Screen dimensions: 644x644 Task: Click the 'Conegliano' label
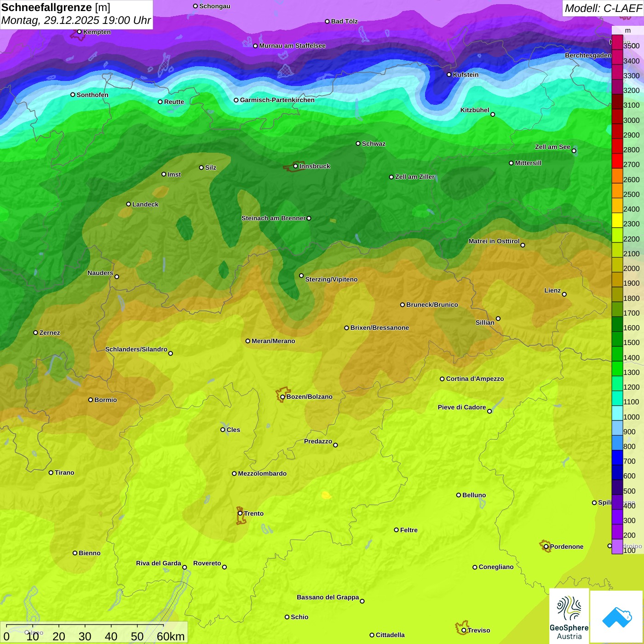tap(496, 567)
